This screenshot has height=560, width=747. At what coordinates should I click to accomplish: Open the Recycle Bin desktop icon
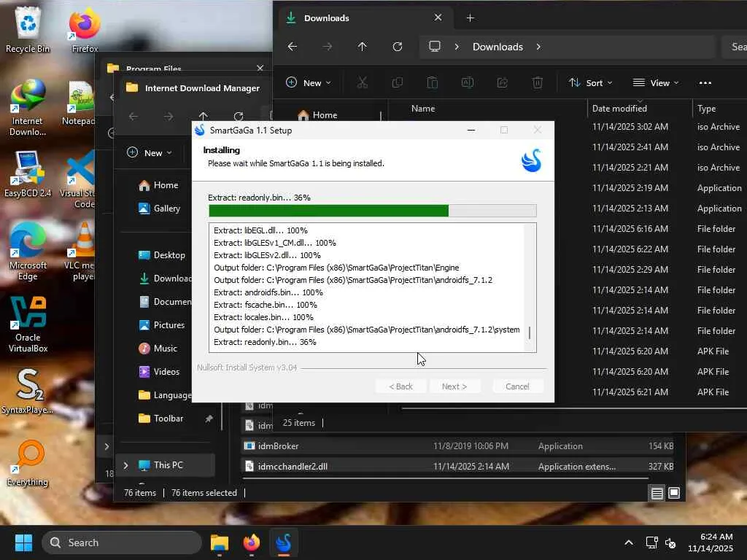click(28, 29)
